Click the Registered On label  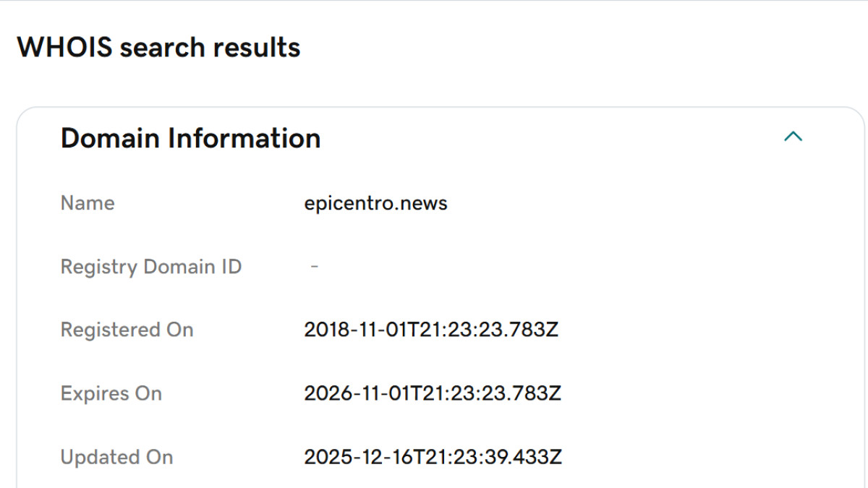pyautogui.click(x=127, y=330)
